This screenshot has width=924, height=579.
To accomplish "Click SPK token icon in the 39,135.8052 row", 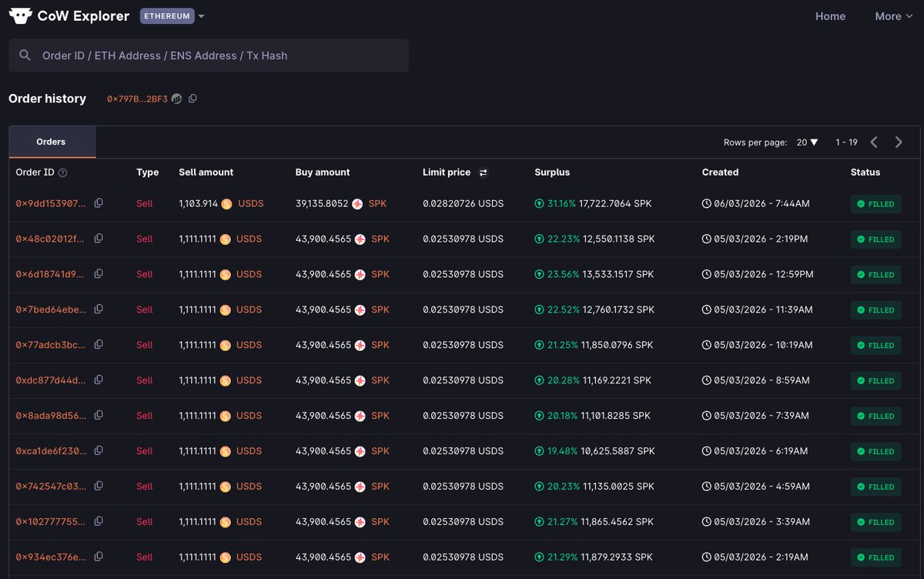I will pos(357,204).
